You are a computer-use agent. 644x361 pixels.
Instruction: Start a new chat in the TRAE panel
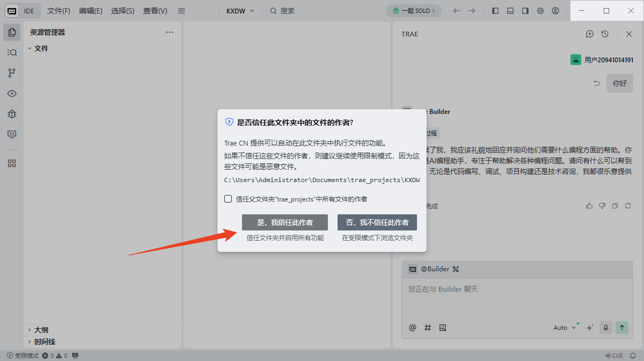point(590,34)
